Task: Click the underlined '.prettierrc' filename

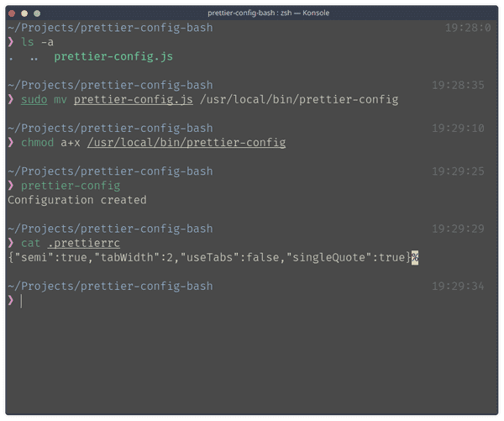Action: click(x=83, y=244)
